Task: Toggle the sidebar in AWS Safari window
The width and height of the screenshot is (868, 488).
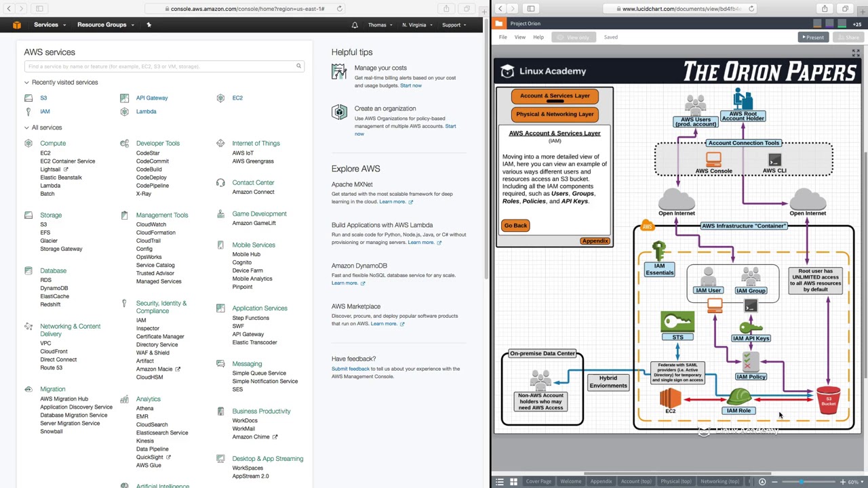Action: pyautogui.click(x=39, y=9)
